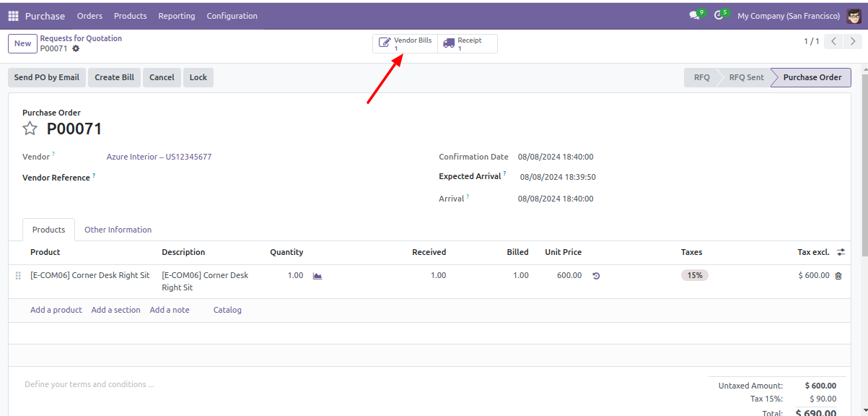Viewport: 868px width, 416px height.
Task: Click the Product column header
Action: point(45,252)
